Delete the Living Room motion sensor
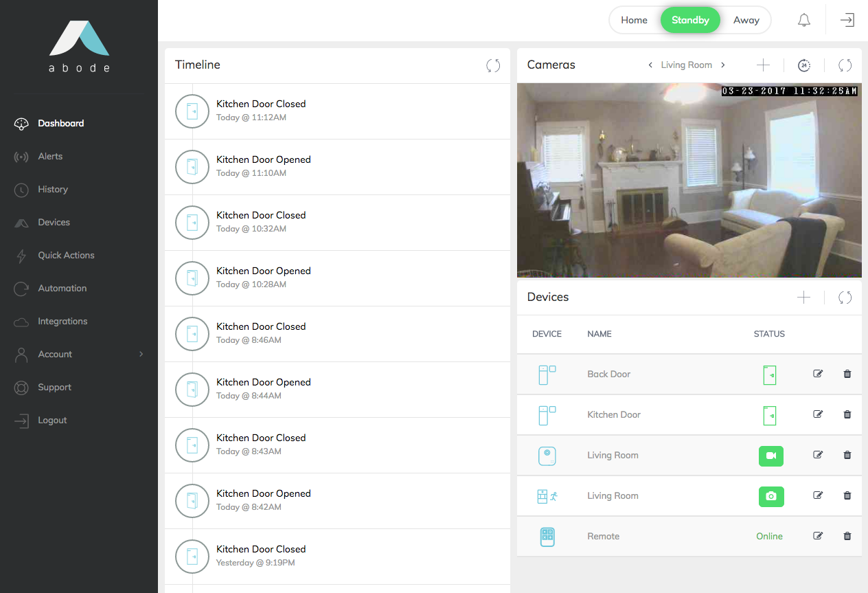Screen dimensions: 868x593 (847, 495)
